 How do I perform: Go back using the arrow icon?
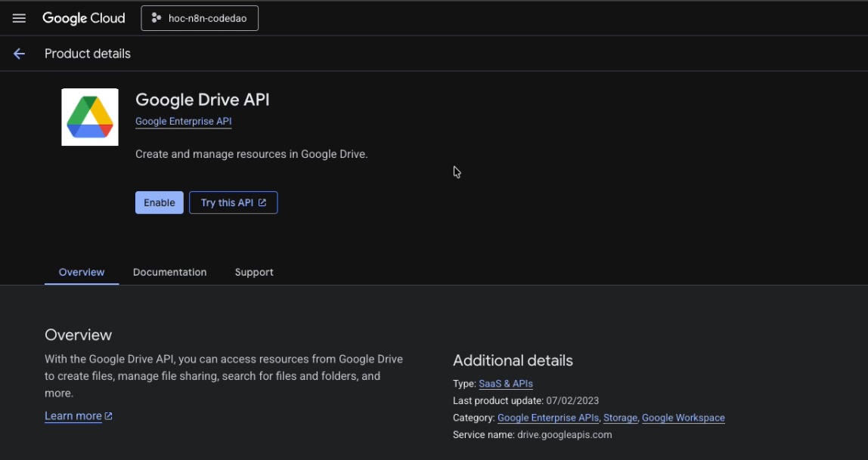pyautogui.click(x=19, y=54)
